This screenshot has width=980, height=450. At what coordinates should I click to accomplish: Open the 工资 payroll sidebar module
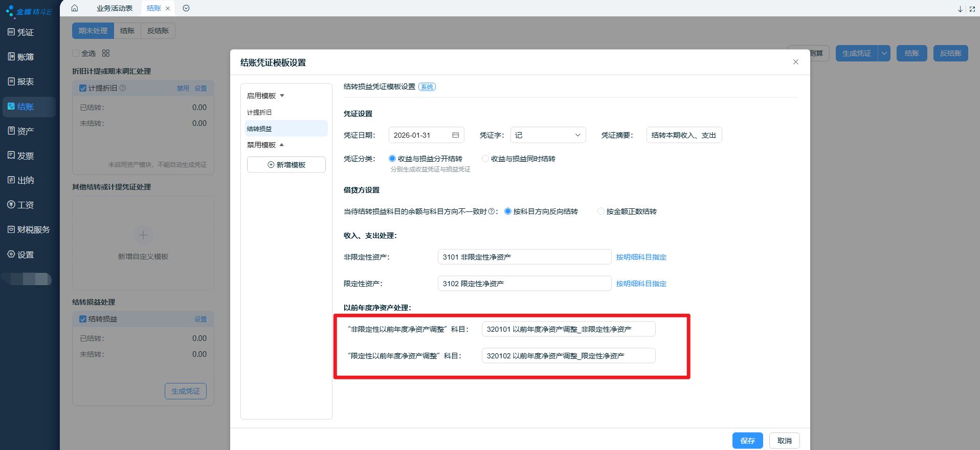pos(21,205)
